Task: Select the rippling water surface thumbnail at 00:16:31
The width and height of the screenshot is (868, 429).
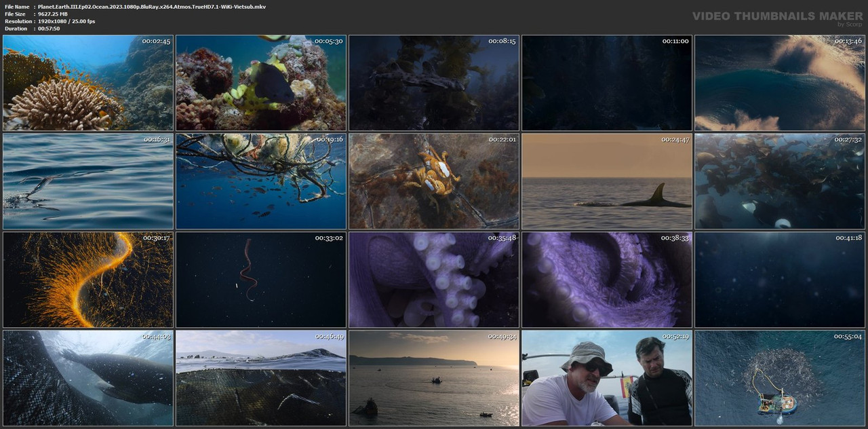Action: (x=88, y=181)
